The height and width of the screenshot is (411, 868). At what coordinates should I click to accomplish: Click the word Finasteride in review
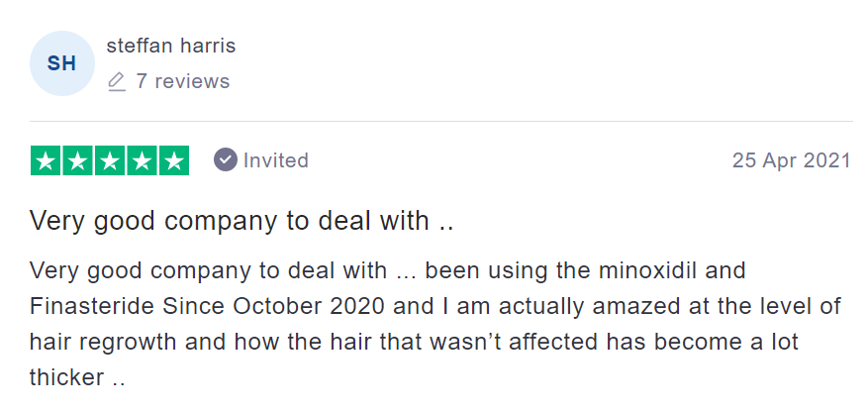[92, 306]
